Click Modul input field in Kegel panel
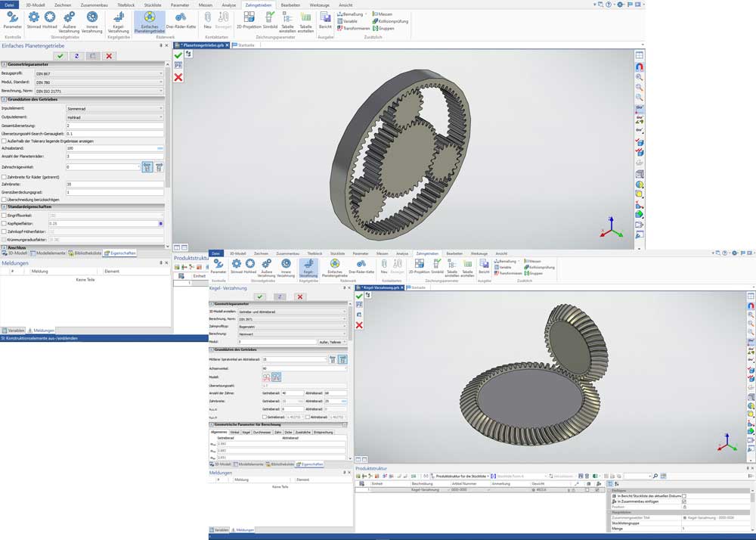 pyautogui.click(x=277, y=342)
